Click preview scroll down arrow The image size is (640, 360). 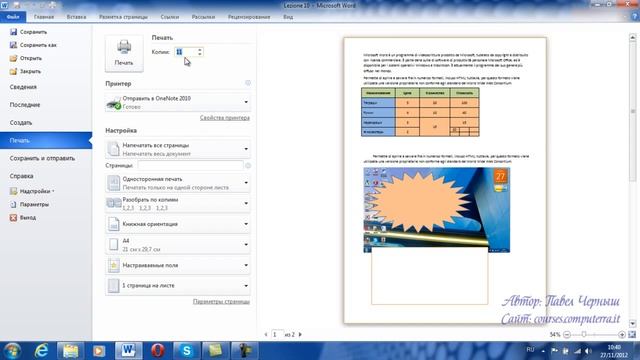click(x=633, y=323)
